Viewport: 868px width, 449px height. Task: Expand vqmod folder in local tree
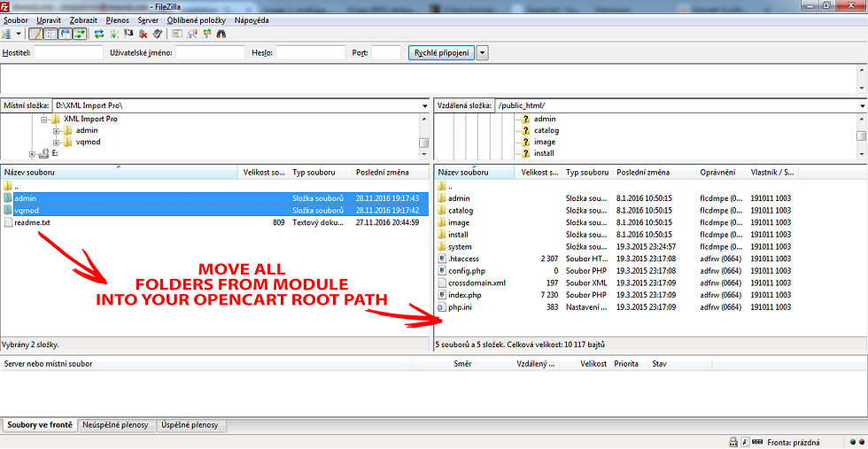[x=56, y=143]
